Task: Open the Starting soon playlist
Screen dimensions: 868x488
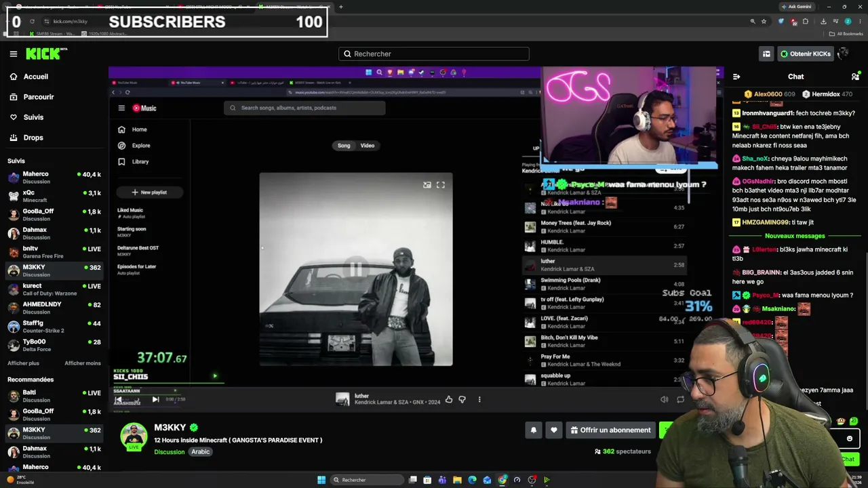Action: (x=132, y=232)
